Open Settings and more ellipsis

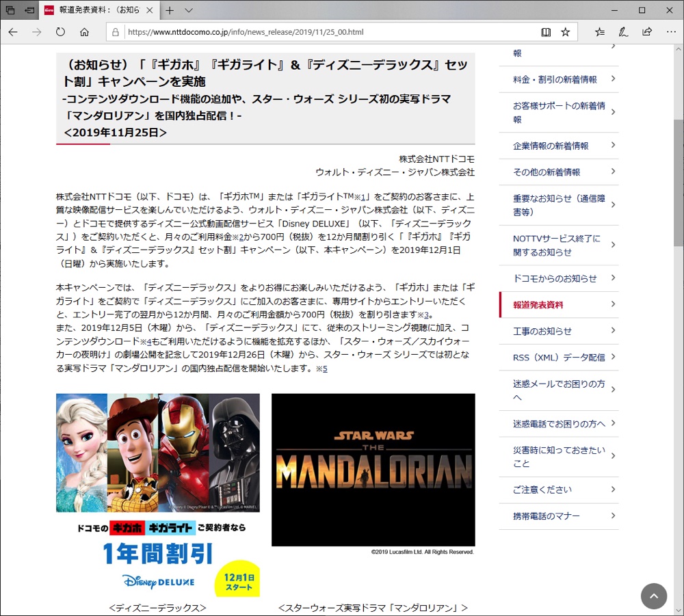tap(671, 32)
